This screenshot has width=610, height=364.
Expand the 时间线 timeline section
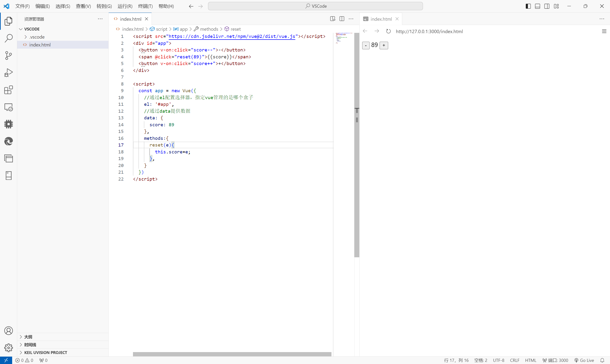63,345
